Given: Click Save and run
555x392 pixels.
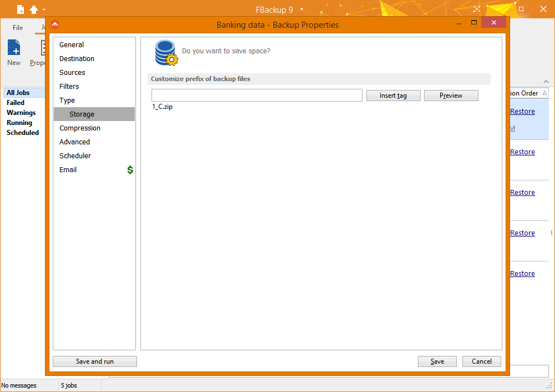Looking at the screenshot, I should pyautogui.click(x=95, y=361).
